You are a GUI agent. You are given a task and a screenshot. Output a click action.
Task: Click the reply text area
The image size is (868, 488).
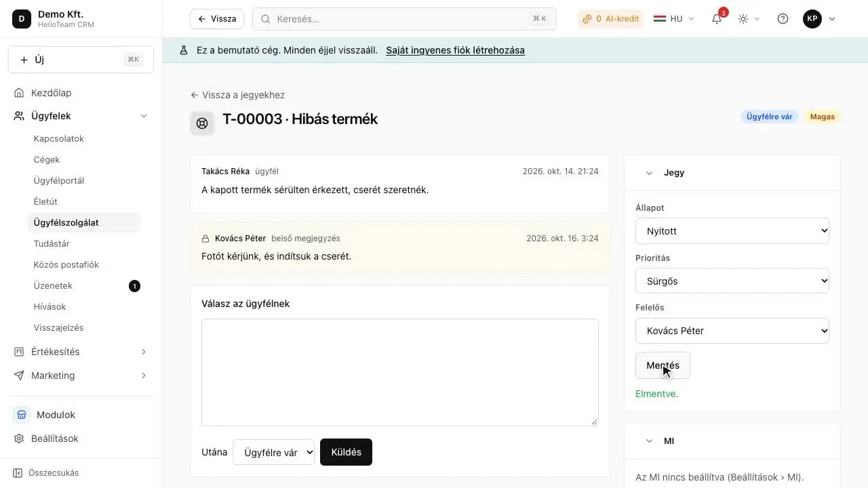(400, 372)
